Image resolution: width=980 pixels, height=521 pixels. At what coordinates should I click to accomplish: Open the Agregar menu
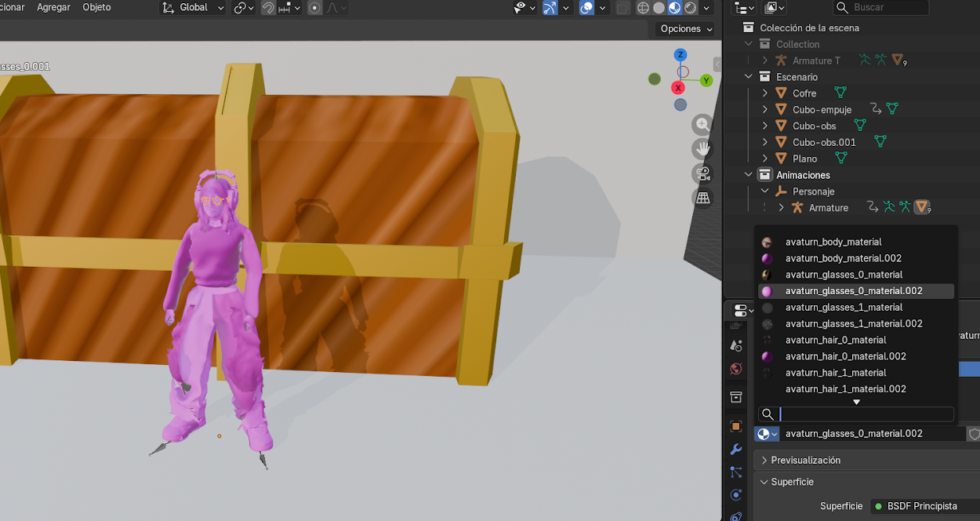click(x=53, y=7)
